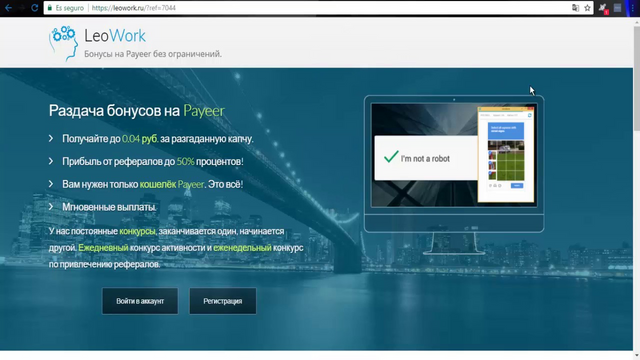This screenshot has height=360, width=640.
Task: Go forward with the browser forward arrow
Action: [21, 8]
